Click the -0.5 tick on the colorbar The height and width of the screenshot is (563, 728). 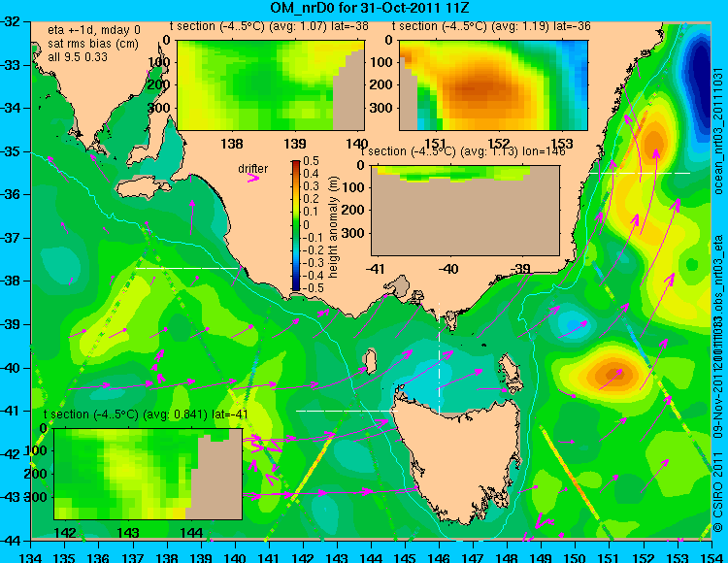coord(313,287)
